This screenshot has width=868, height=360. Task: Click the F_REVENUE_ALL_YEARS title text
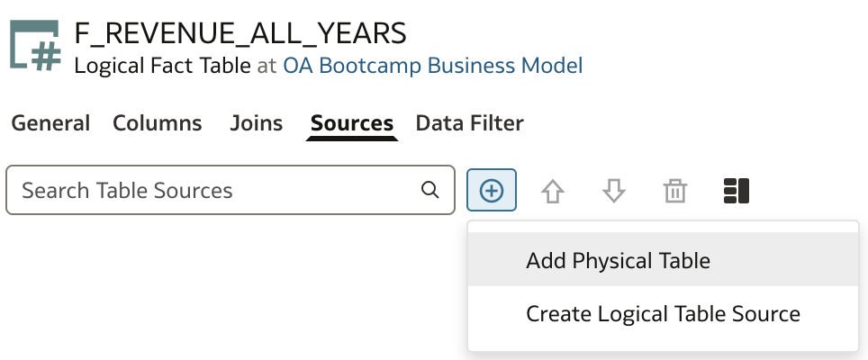point(240,33)
